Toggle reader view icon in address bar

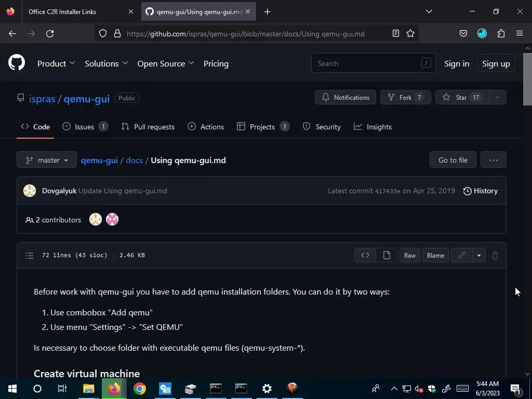[x=395, y=33]
